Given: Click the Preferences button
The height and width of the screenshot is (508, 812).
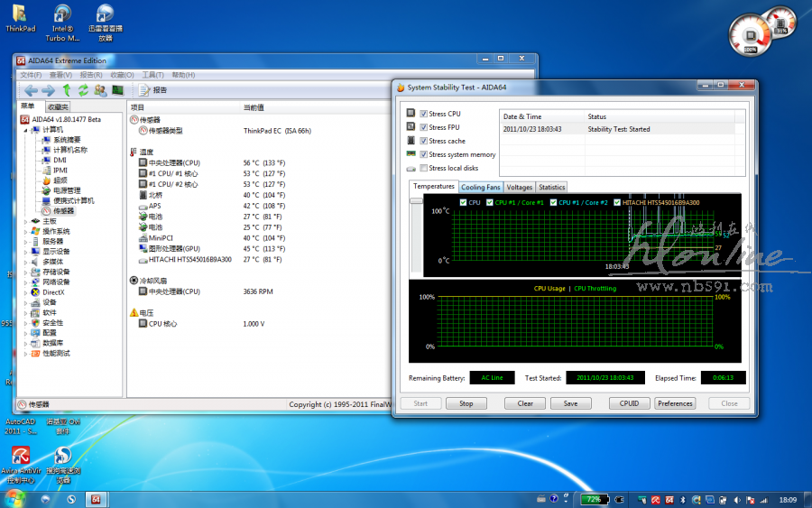Looking at the screenshot, I should (x=675, y=403).
